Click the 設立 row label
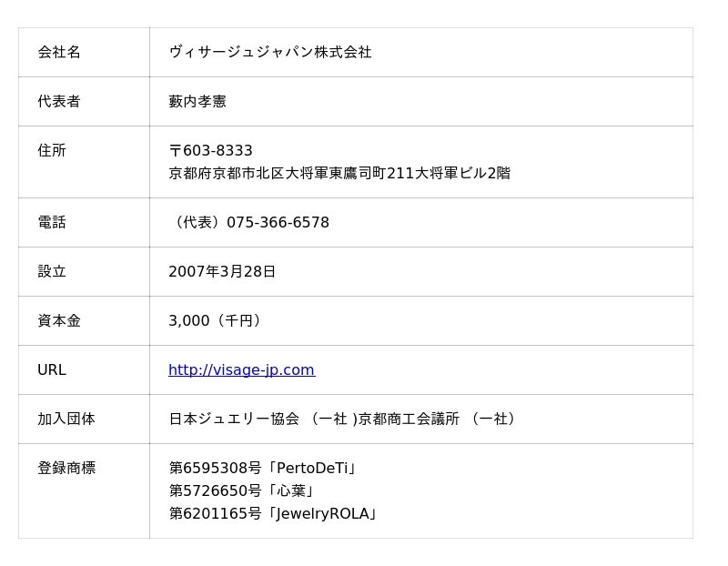The width and height of the screenshot is (728, 566). click(x=52, y=271)
